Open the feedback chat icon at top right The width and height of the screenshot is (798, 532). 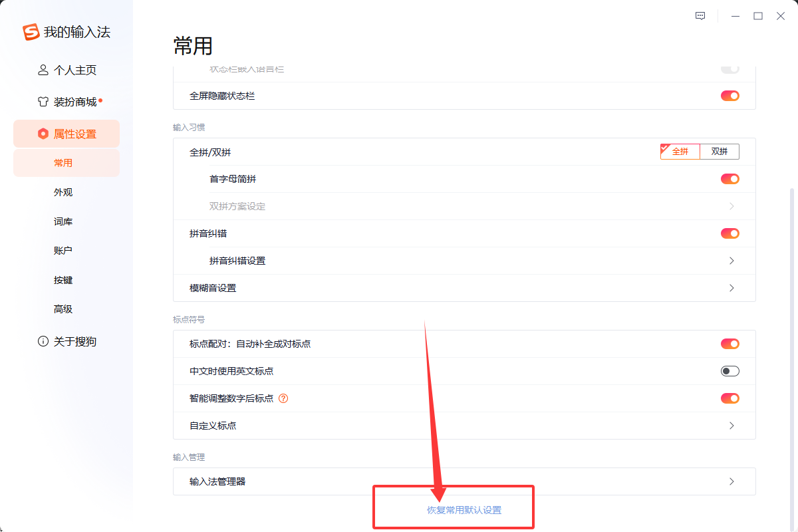pos(700,15)
